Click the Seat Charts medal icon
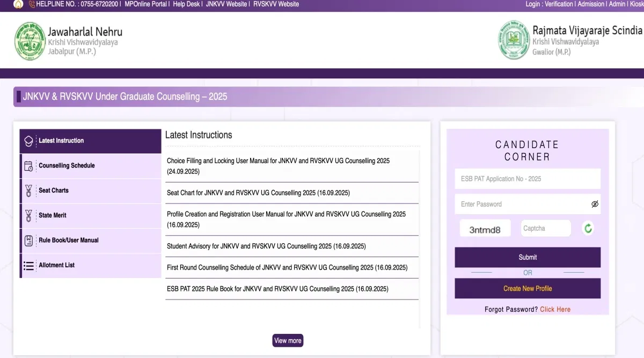This screenshot has width=644, height=358. (29, 191)
